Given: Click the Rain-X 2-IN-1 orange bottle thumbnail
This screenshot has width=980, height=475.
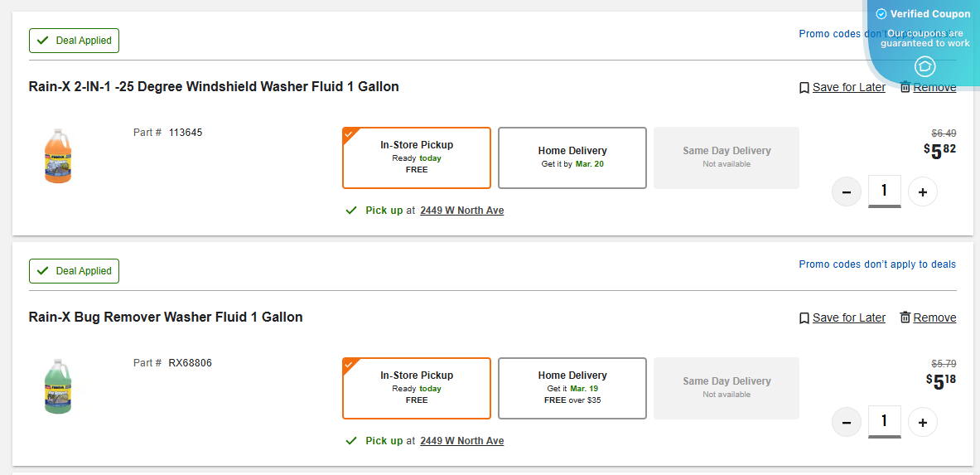Looking at the screenshot, I should pyautogui.click(x=58, y=155).
